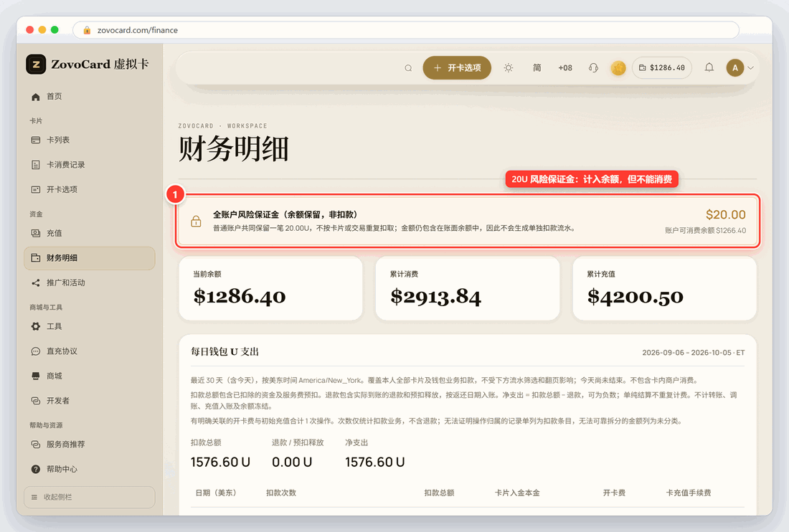The width and height of the screenshot is (789, 532).
Task: Click the question mark icon beside 帮助中心
Action: pyautogui.click(x=36, y=469)
